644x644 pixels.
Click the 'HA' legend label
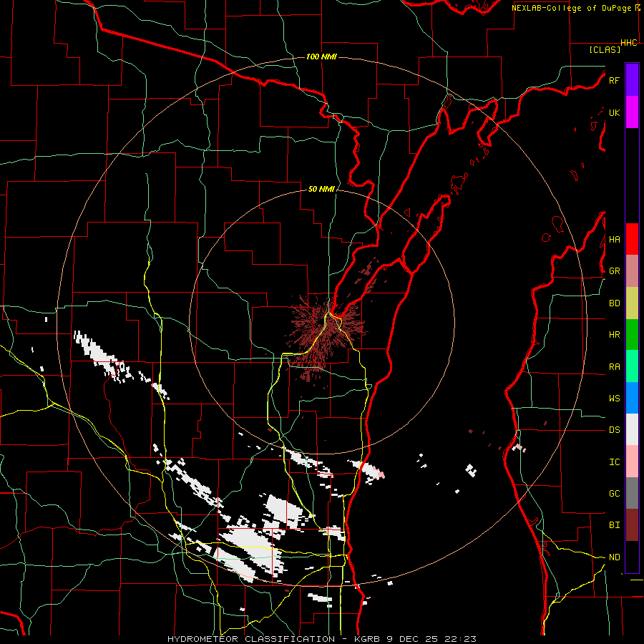coord(614,240)
